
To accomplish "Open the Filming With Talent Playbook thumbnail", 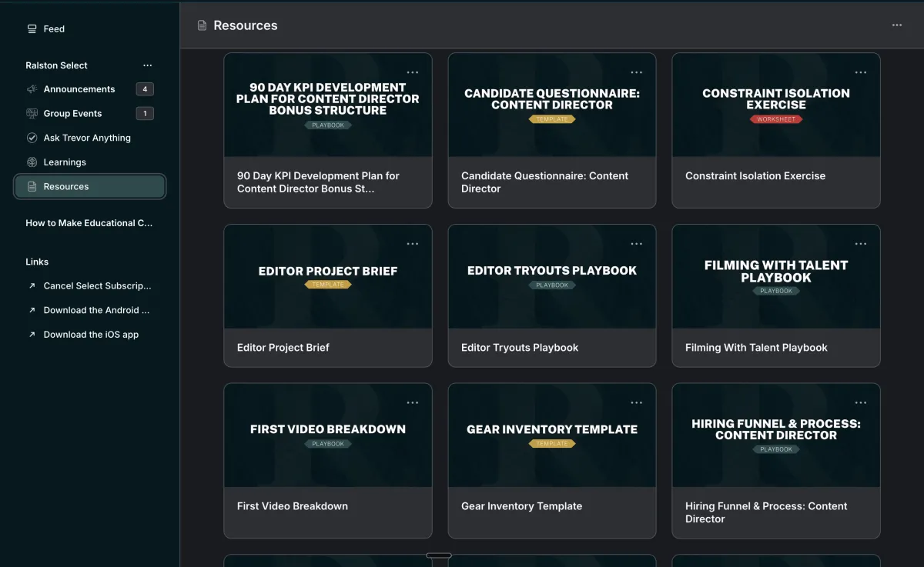I will point(776,277).
